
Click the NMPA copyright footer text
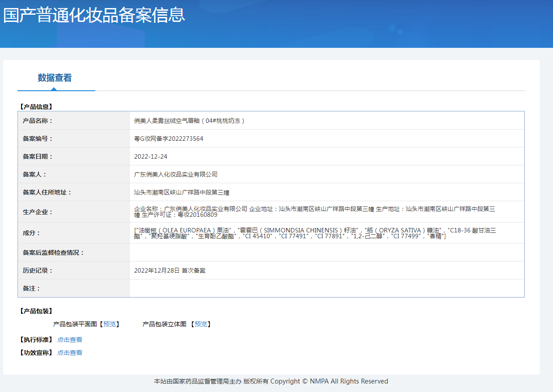[x=271, y=381]
